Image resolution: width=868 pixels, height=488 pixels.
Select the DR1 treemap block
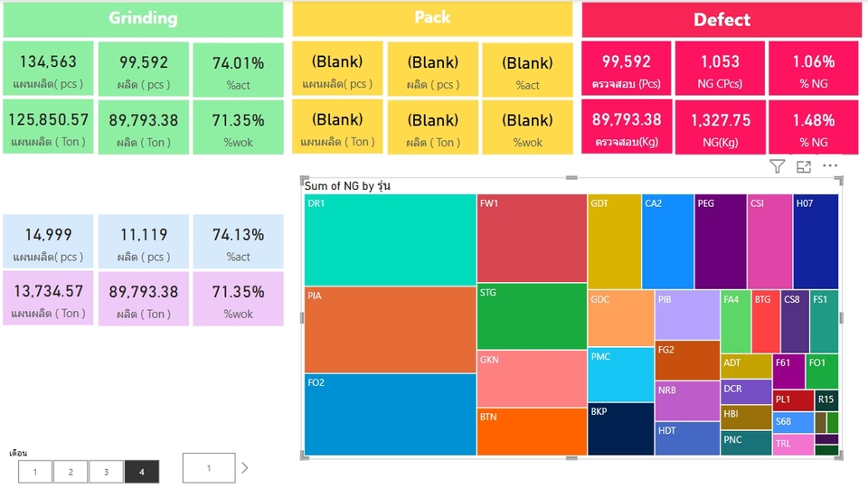pyautogui.click(x=391, y=239)
